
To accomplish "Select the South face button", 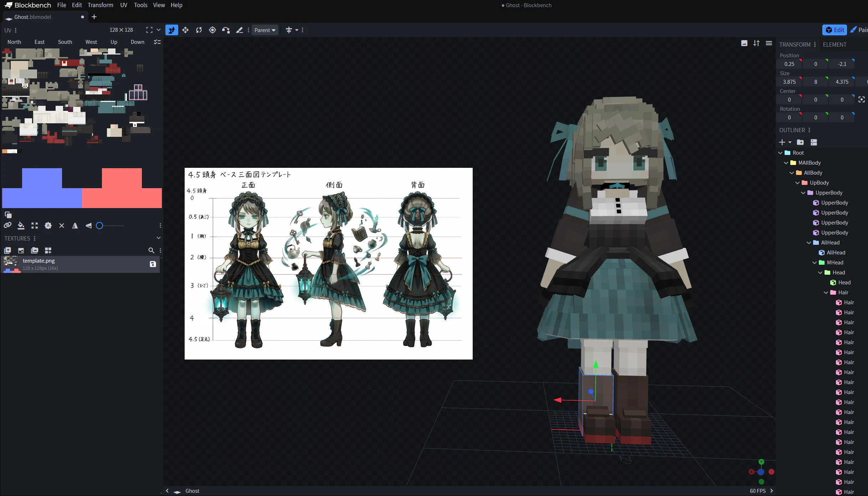I will click(65, 42).
